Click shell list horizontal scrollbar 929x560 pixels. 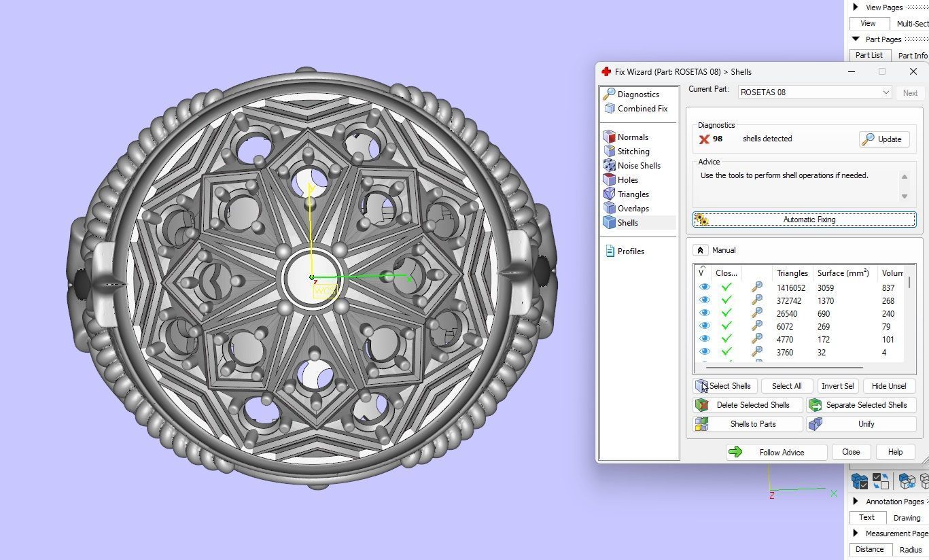point(784,368)
